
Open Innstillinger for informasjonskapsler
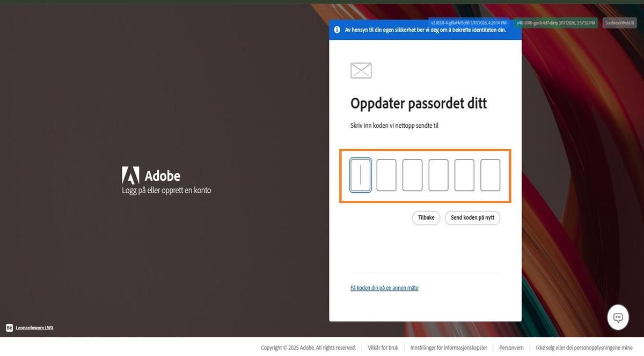click(449, 347)
